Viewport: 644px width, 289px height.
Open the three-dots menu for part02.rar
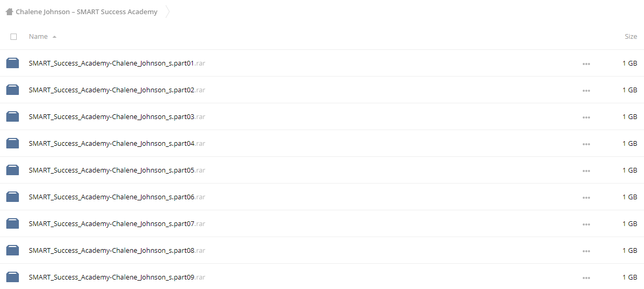pos(586,91)
